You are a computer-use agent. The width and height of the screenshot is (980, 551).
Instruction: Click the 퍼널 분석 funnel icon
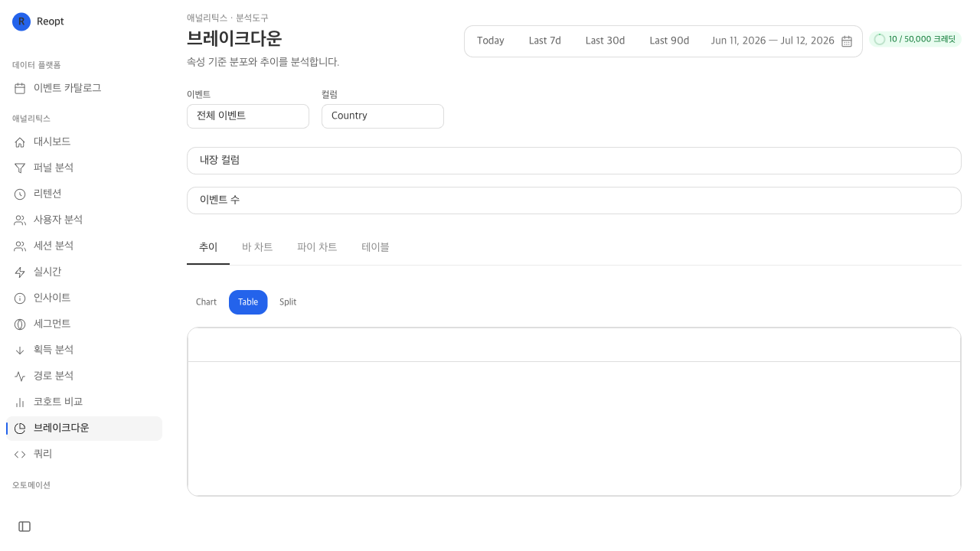(x=20, y=168)
